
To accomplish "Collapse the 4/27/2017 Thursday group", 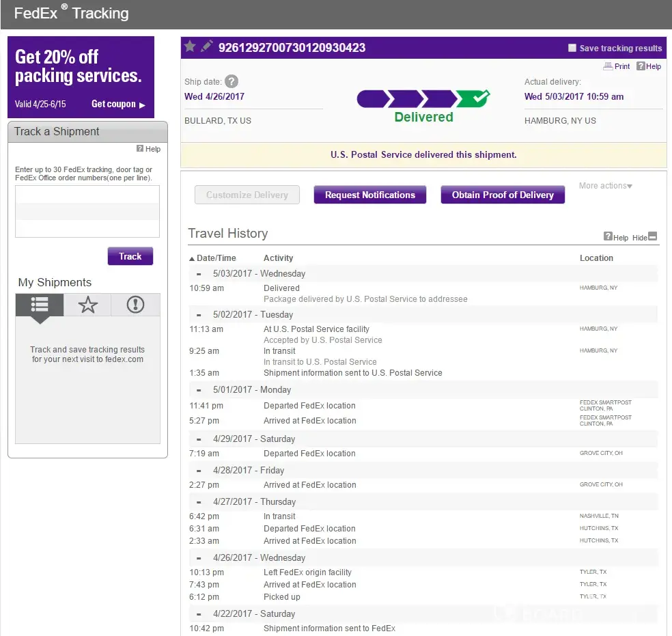I will pos(199,502).
